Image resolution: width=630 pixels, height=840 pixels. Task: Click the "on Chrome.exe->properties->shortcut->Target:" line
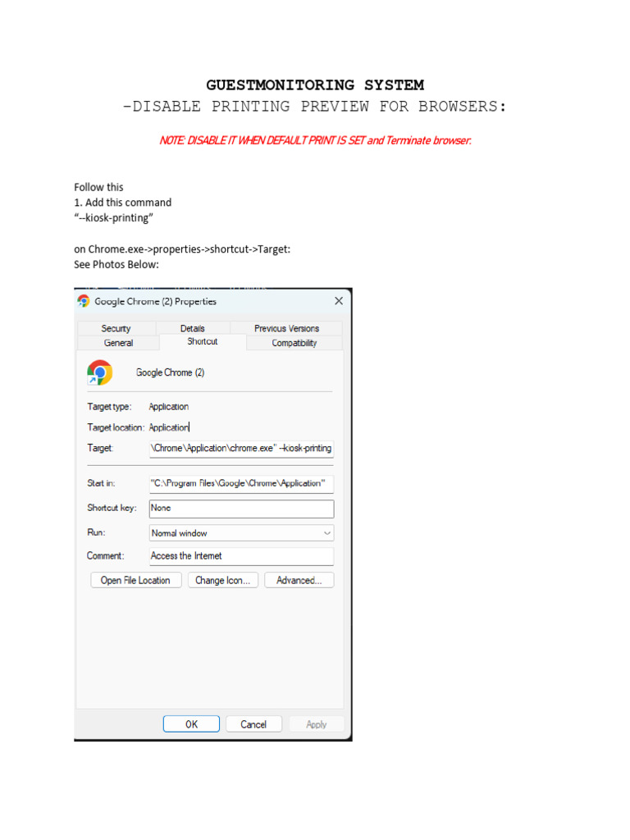(x=182, y=249)
